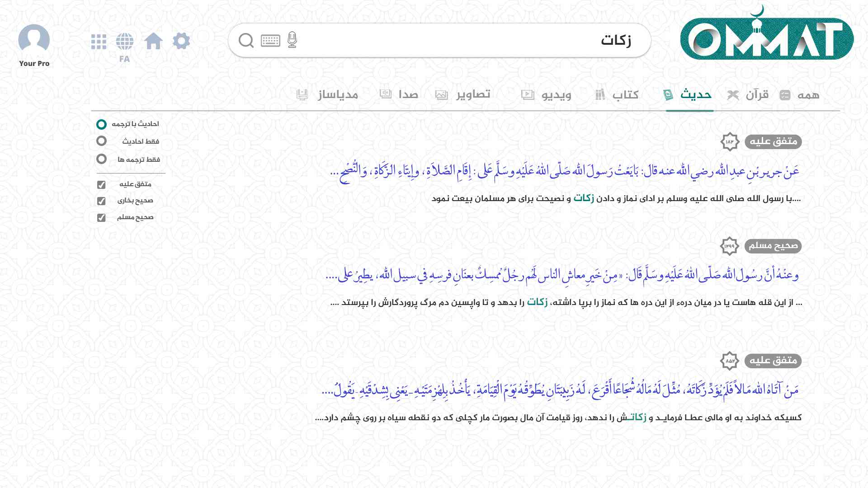Select the فقط احادیث radio option

100,141
